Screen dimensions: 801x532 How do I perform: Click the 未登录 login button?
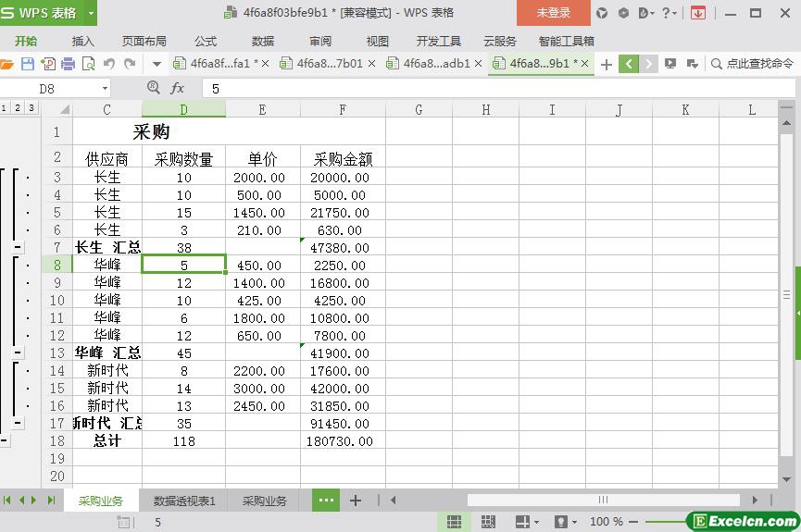(x=553, y=13)
